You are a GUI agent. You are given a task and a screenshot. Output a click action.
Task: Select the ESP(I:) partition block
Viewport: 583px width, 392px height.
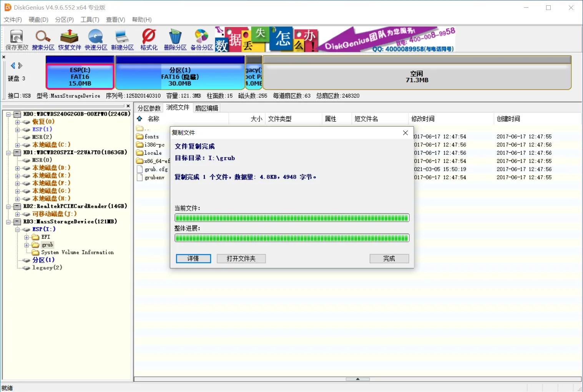point(80,73)
